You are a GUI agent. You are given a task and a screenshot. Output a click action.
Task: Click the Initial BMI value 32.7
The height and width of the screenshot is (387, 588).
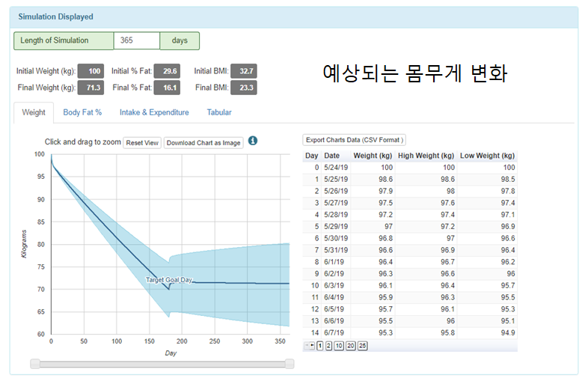tap(244, 71)
